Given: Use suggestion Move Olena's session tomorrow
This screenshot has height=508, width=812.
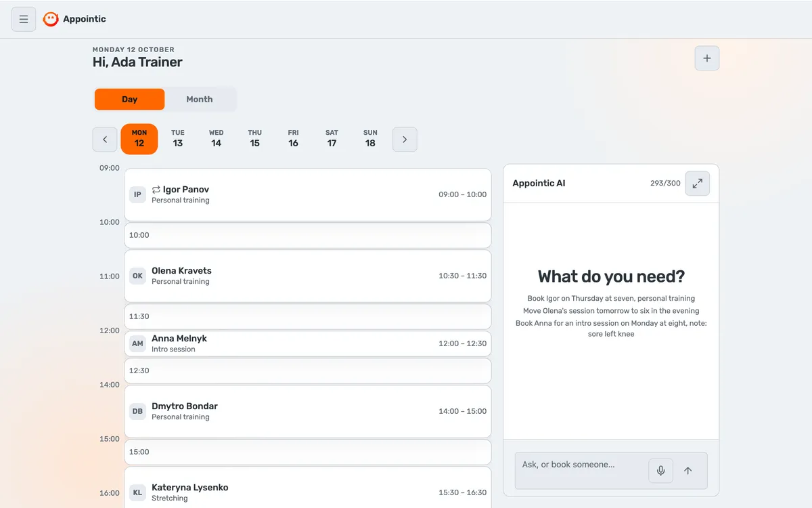Looking at the screenshot, I should coord(611,311).
